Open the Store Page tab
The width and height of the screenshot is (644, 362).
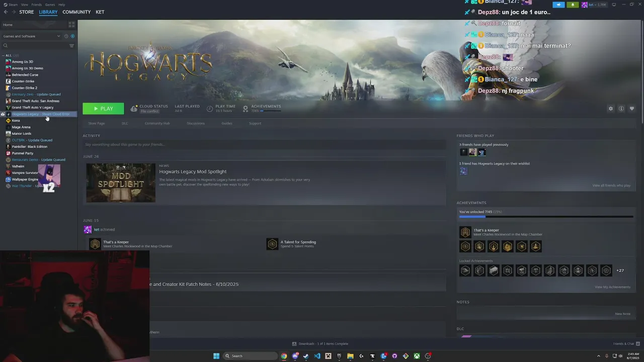click(x=97, y=123)
